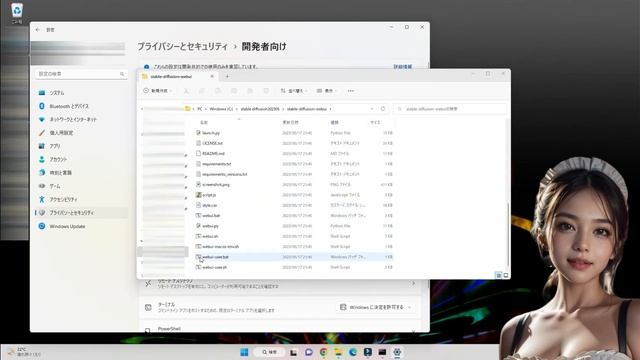This screenshot has width=640, height=360.
Task: Click the webui-user.bat file icon
Action: pyautogui.click(x=198, y=257)
